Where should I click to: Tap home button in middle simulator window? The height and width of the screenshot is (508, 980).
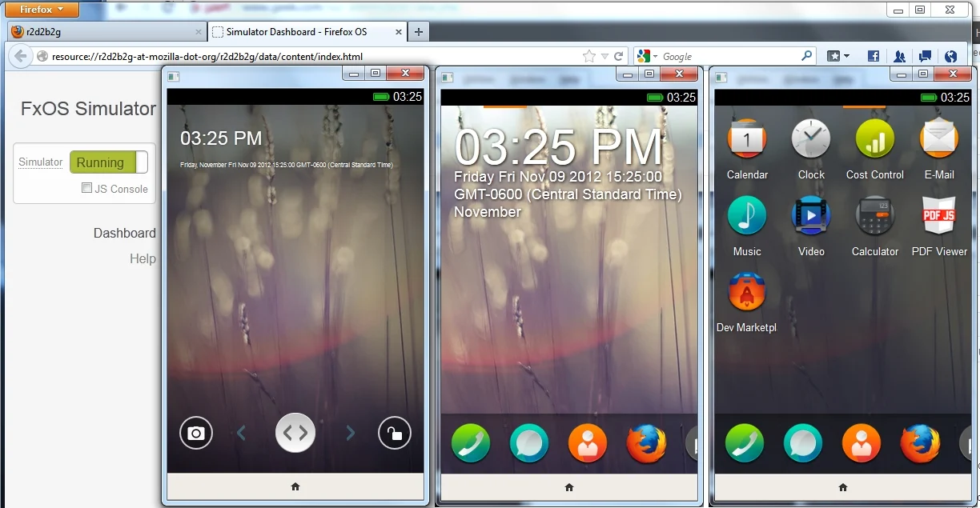569,487
